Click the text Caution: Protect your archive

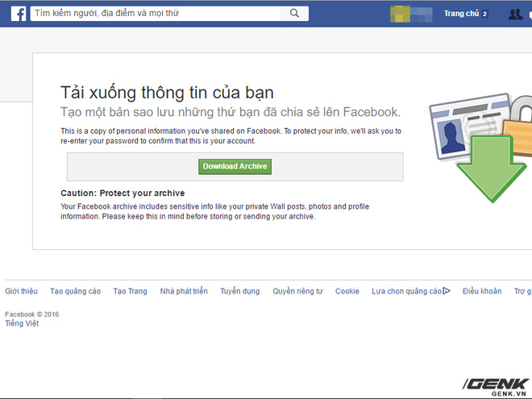click(123, 193)
